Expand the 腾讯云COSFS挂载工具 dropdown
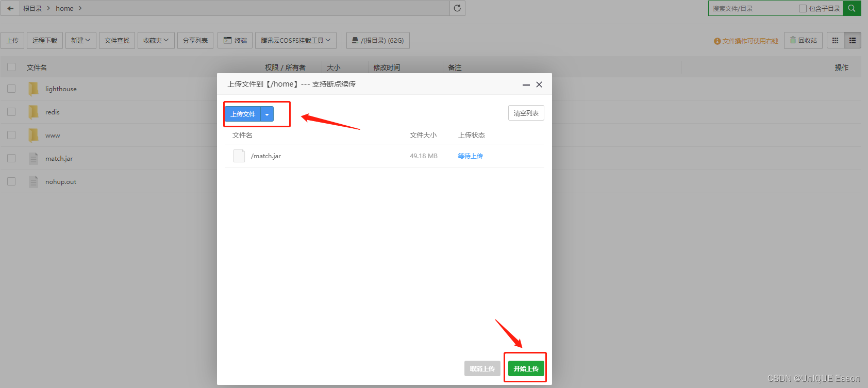The height and width of the screenshot is (388, 868). (296, 40)
